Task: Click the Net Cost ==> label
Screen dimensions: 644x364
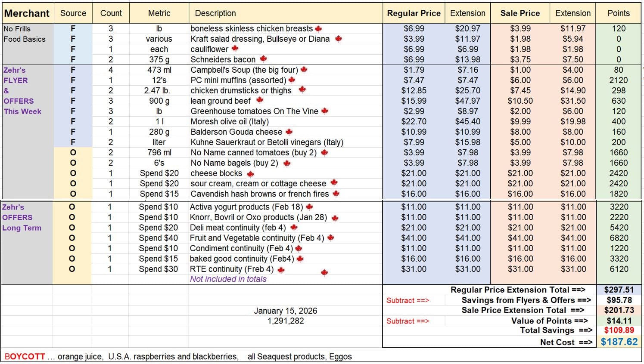Action: tap(566, 342)
